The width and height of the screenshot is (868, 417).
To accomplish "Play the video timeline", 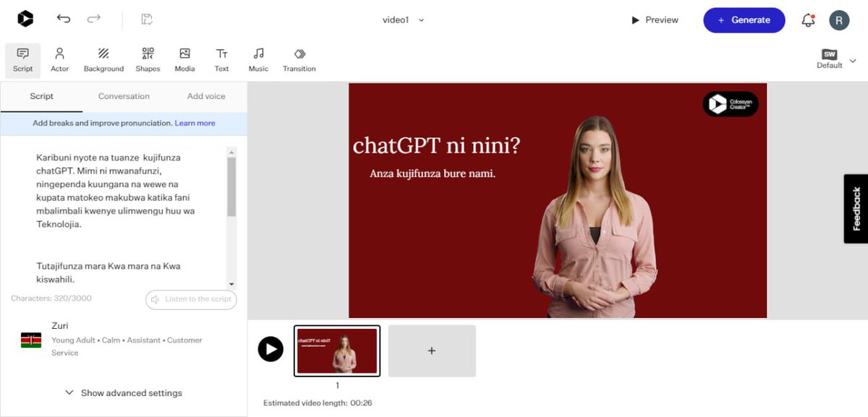I will coord(271,349).
